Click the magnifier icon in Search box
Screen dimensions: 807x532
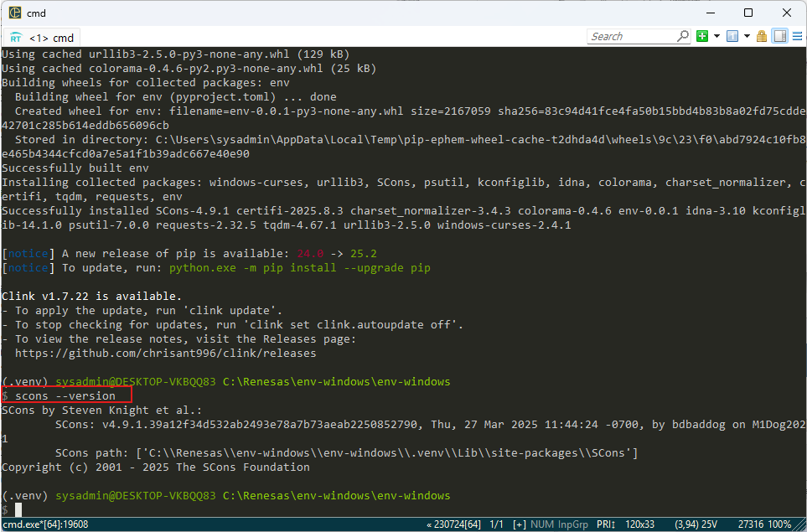[x=683, y=36]
